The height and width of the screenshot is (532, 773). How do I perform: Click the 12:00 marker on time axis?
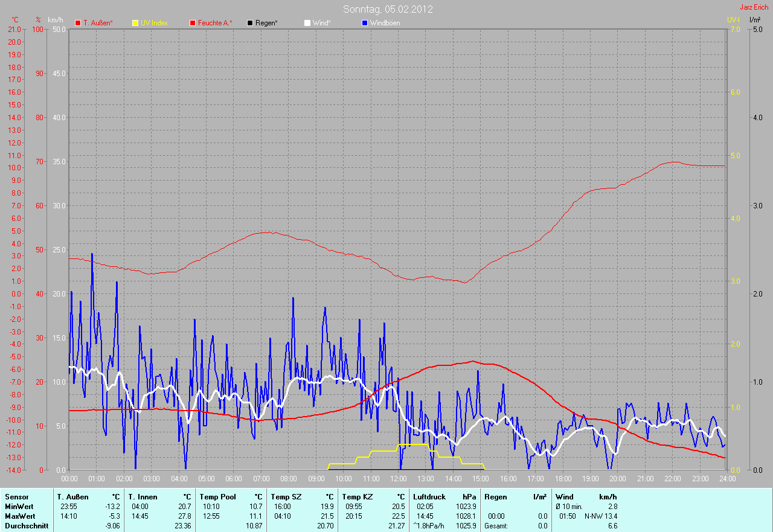[x=398, y=479]
